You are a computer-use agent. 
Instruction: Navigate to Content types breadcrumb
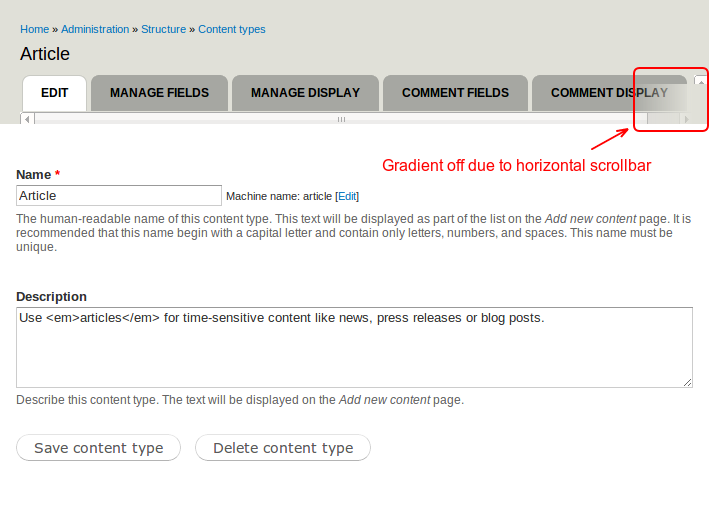(x=232, y=29)
